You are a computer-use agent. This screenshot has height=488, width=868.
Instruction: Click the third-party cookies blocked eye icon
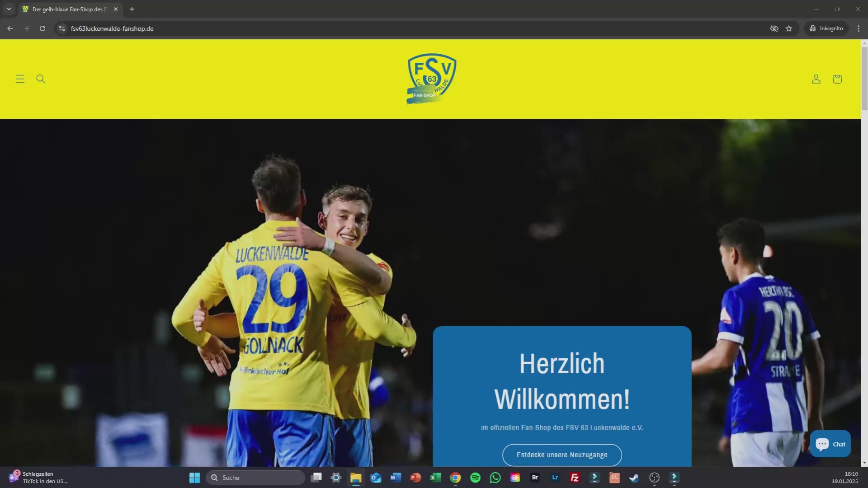coord(774,28)
